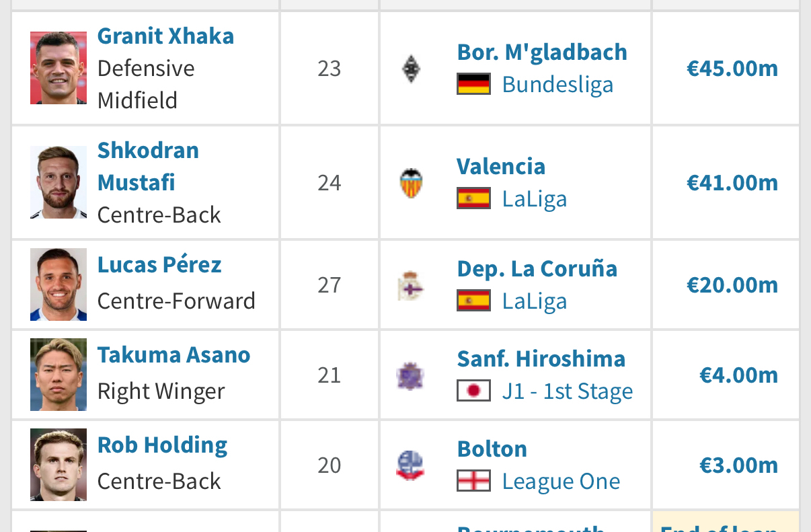Open Shkodran Mustafi's player profile link
The image size is (811, 532).
coord(148,166)
